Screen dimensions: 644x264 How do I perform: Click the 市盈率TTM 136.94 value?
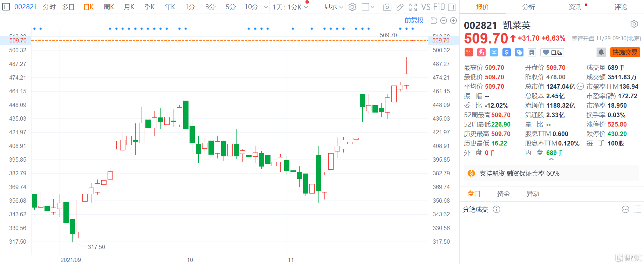[x=629, y=87]
